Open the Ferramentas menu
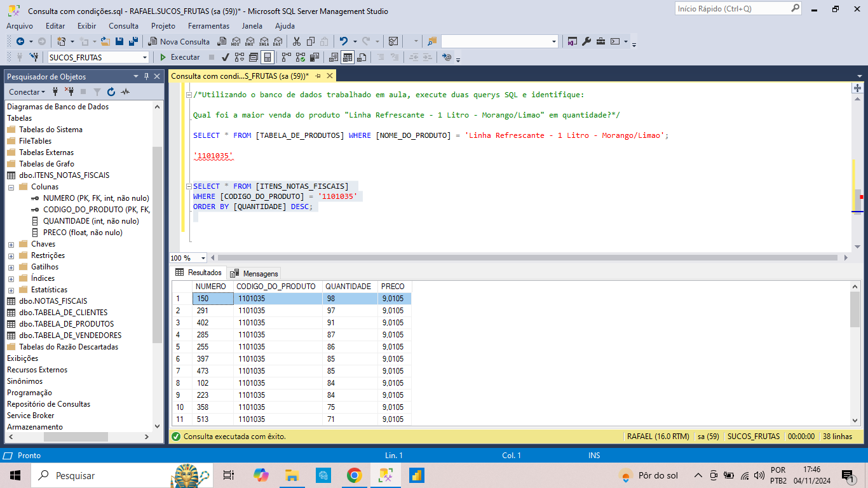The image size is (868, 488). tap(208, 26)
